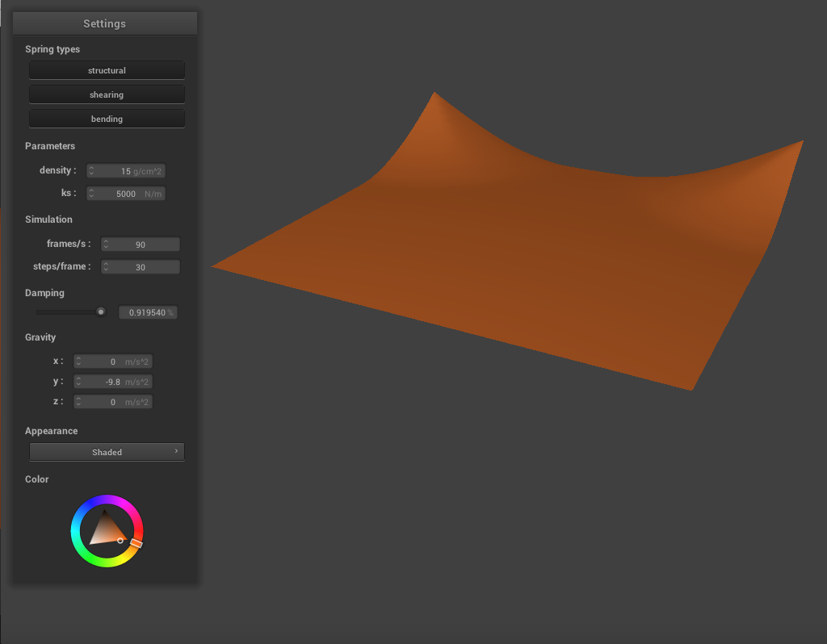Click the gravity y value field
Image resolution: width=827 pixels, height=644 pixels.
[x=115, y=382]
